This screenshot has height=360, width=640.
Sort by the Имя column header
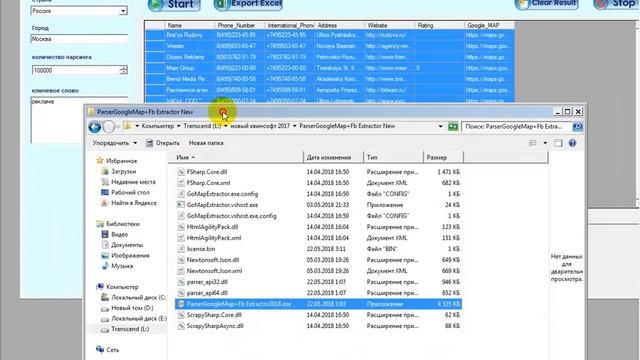[x=236, y=158]
